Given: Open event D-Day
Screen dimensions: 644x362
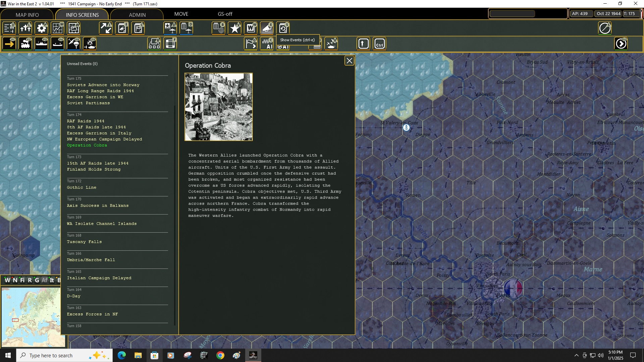Looking at the screenshot, I should click(73, 296).
